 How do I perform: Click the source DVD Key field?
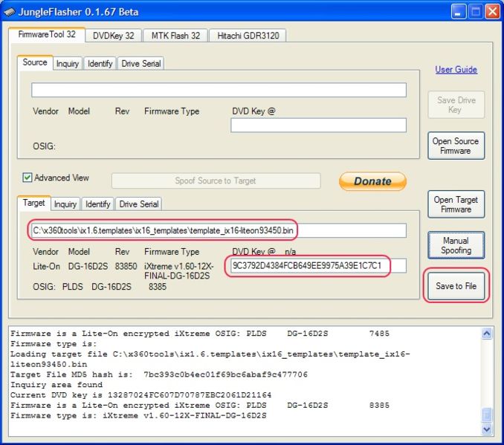(319, 125)
